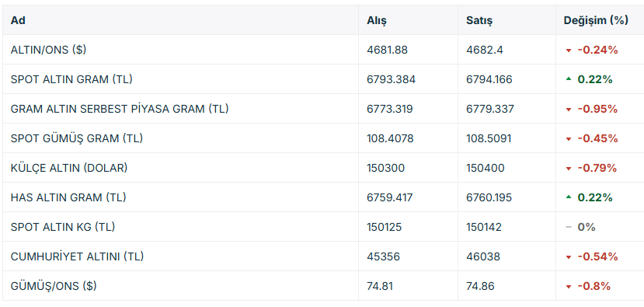Image resolution: width=644 pixels, height=307 pixels.
Task: Select the Alış column header
Action: (377, 20)
